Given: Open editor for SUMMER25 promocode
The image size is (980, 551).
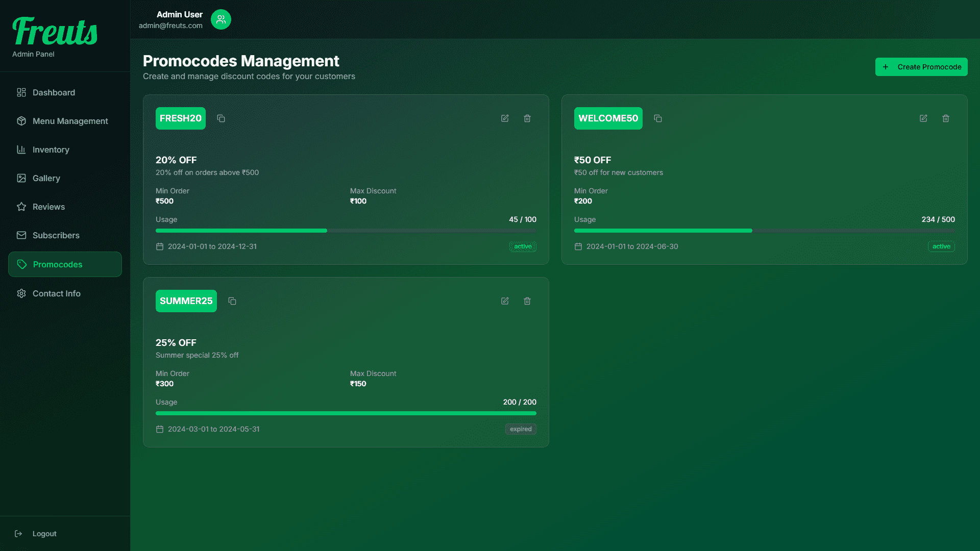Looking at the screenshot, I should click(x=505, y=301).
